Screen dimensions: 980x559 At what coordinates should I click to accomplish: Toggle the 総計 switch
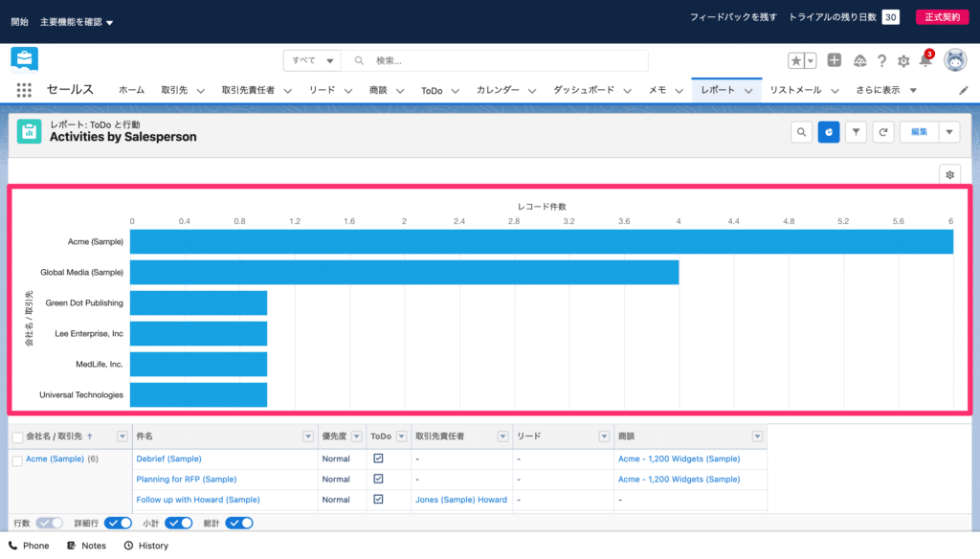pyautogui.click(x=238, y=524)
